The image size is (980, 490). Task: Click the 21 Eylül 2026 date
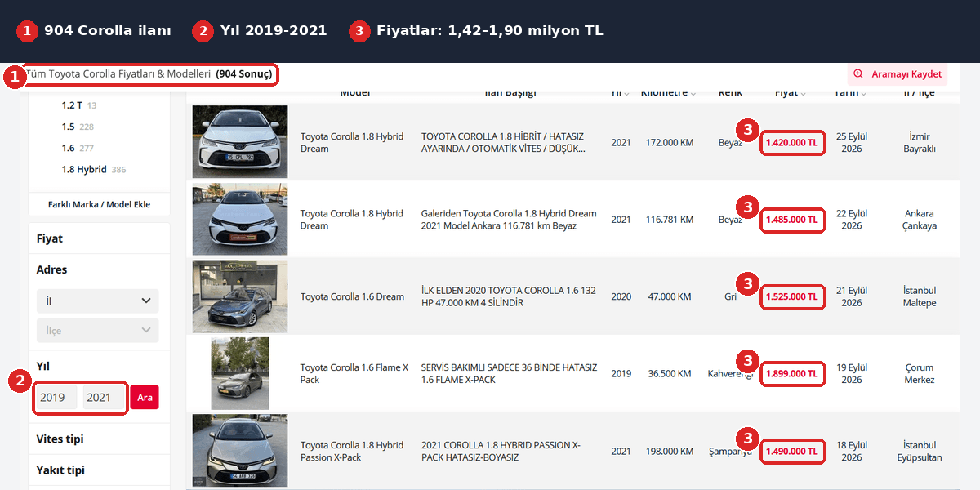click(852, 296)
